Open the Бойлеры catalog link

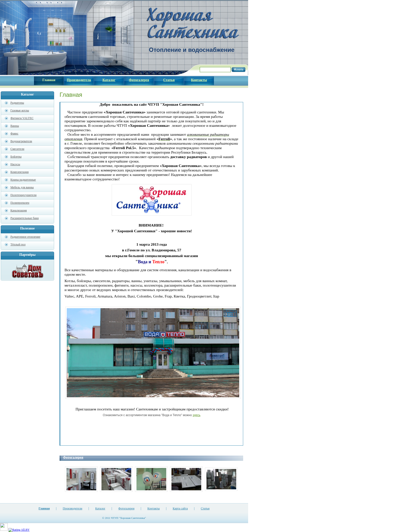pyautogui.click(x=16, y=157)
